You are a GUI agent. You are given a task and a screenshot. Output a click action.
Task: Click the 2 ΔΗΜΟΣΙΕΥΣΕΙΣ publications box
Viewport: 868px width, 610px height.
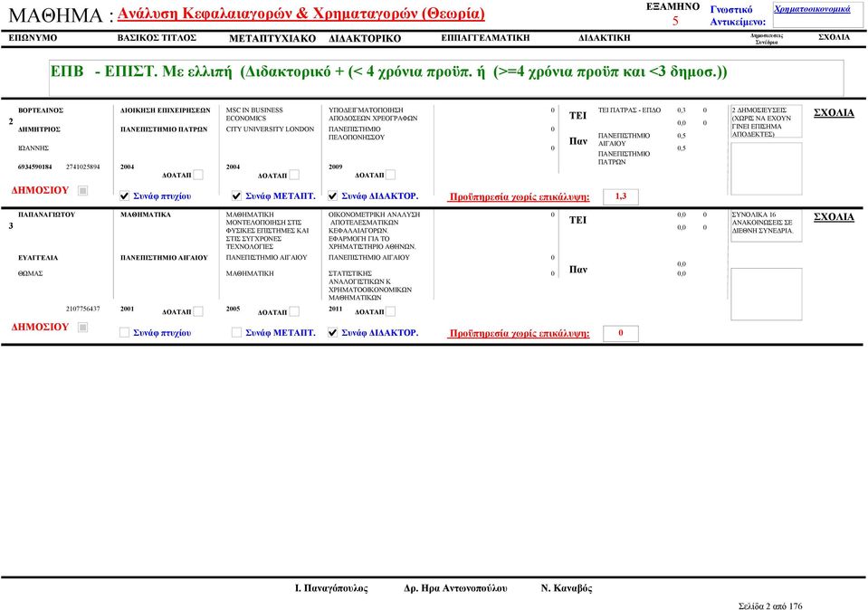tap(766, 122)
